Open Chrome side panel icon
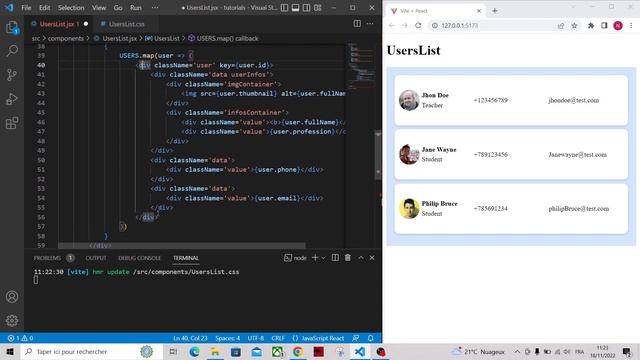Image resolution: width=640 pixels, height=360 pixels. (x=604, y=25)
